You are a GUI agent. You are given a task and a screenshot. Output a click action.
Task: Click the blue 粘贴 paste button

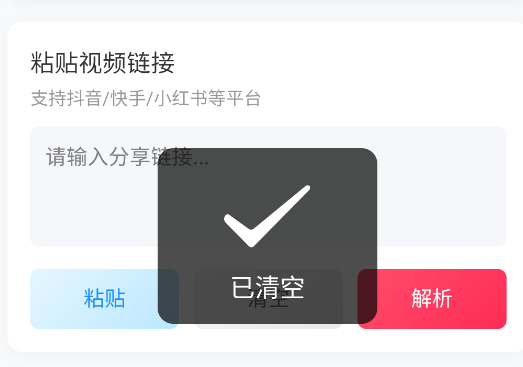(x=104, y=299)
